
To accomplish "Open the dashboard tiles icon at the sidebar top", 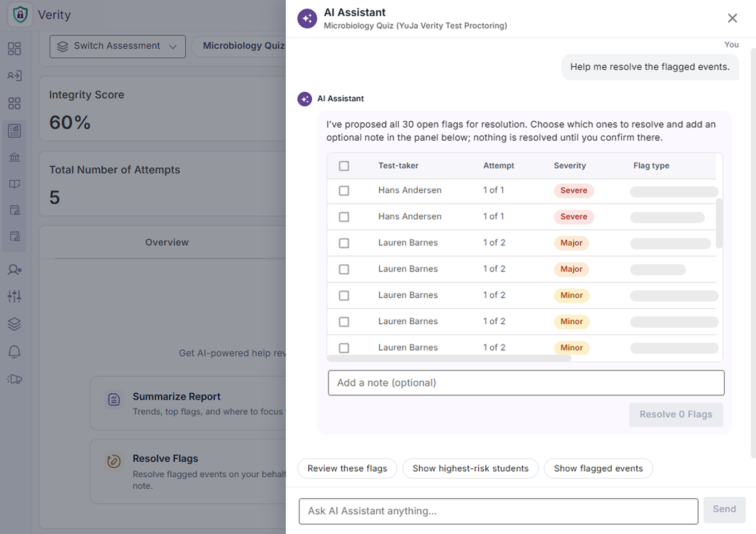I will [14, 49].
